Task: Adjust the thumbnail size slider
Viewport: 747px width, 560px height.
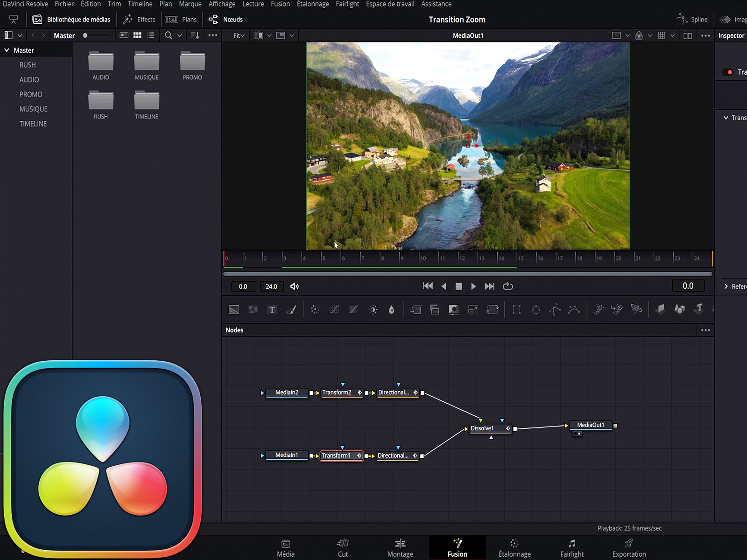Action: tap(85, 35)
